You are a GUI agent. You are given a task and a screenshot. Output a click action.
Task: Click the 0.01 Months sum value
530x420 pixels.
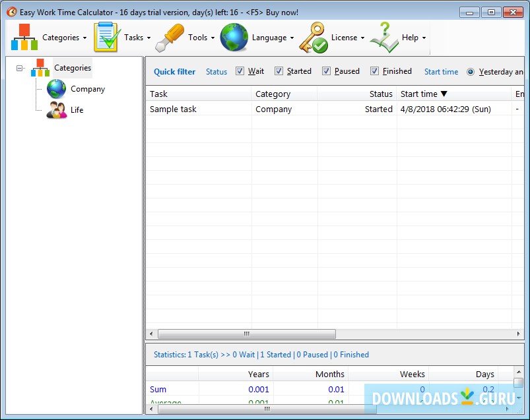coord(336,389)
